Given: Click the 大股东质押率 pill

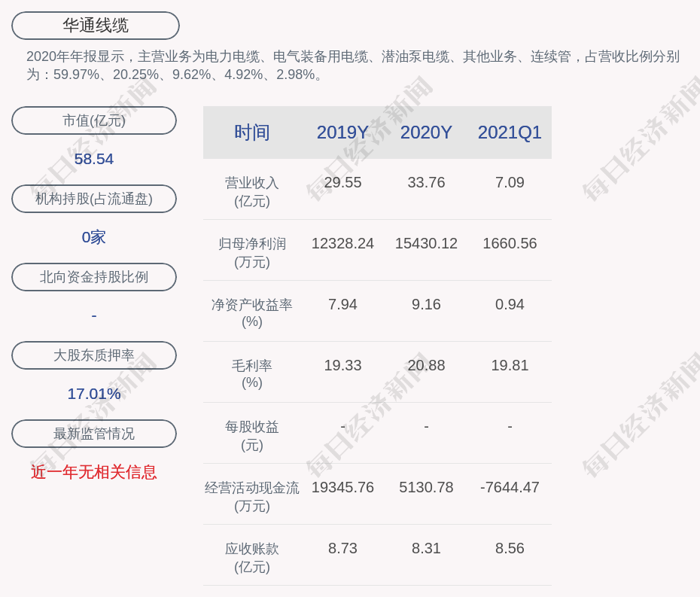Looking at the screenshot, I should [x=94, y=355].
